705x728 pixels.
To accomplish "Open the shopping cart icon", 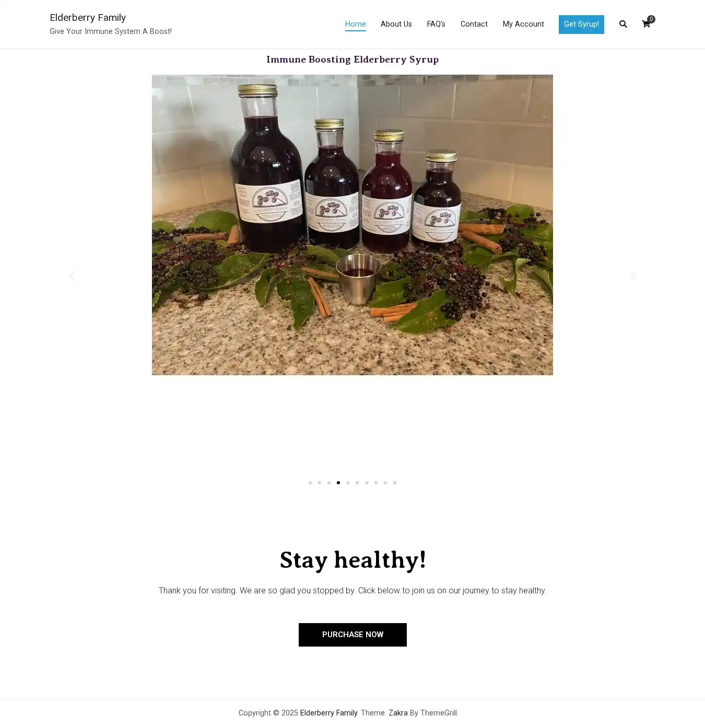I will (647, 24).
